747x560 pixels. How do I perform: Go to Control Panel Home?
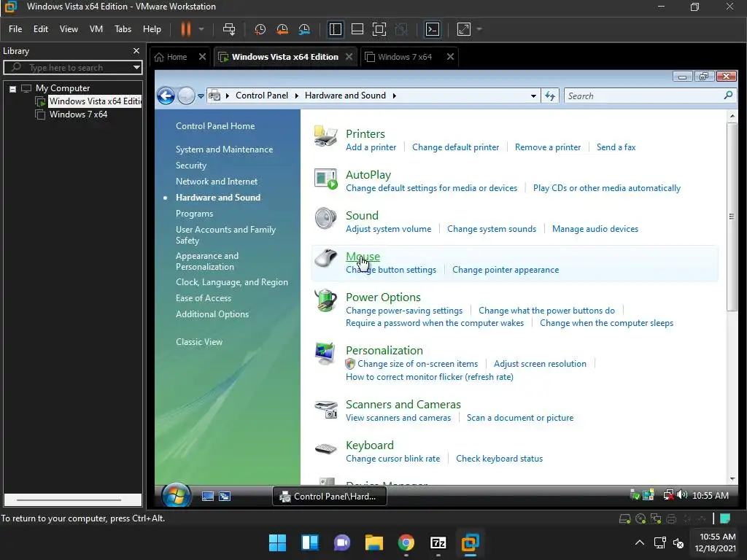click(x=215, y=126)
